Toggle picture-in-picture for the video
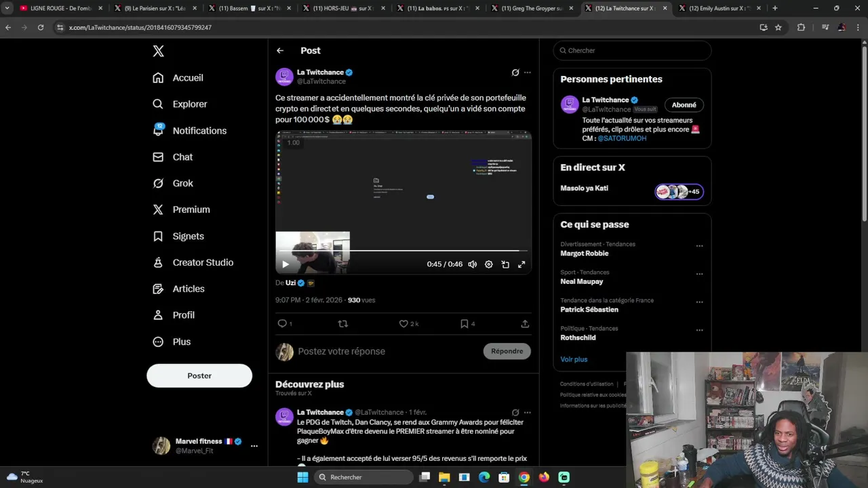The width and height of the screenshot is (868, 488). (505, 264)
